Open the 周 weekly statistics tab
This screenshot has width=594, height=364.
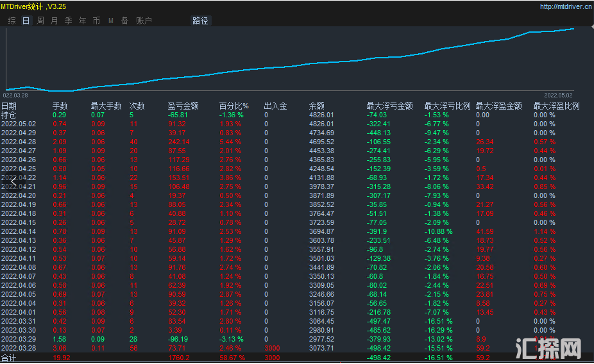point(40,21)
